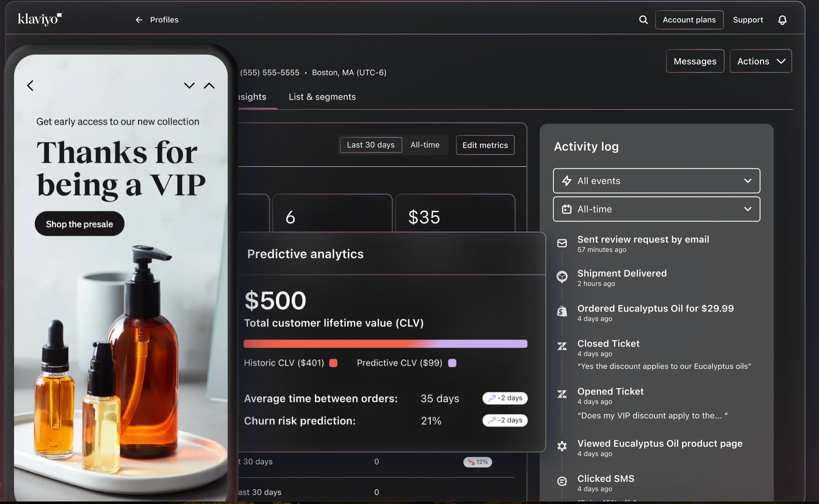The height and width of the screenshot is (504, 819).
Task: Click the Zendesk icon beside Closed Ticket
Action: point(562,346)
